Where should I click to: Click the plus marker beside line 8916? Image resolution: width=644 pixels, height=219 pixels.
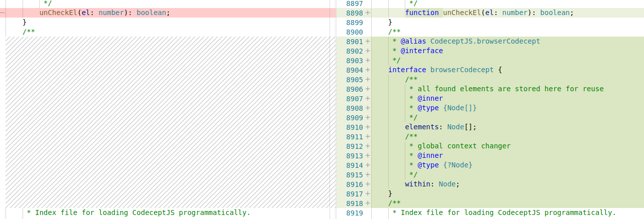[x=368, y=184]
